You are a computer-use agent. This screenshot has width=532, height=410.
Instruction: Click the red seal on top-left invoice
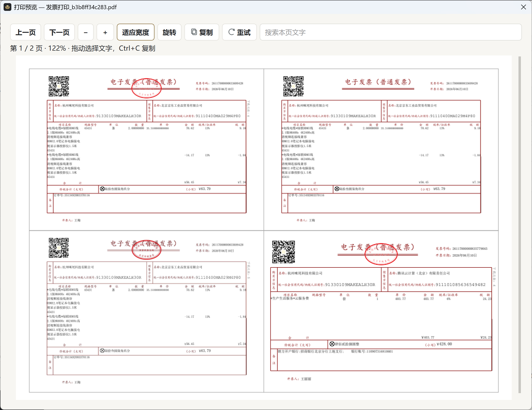tap(147, 88)
